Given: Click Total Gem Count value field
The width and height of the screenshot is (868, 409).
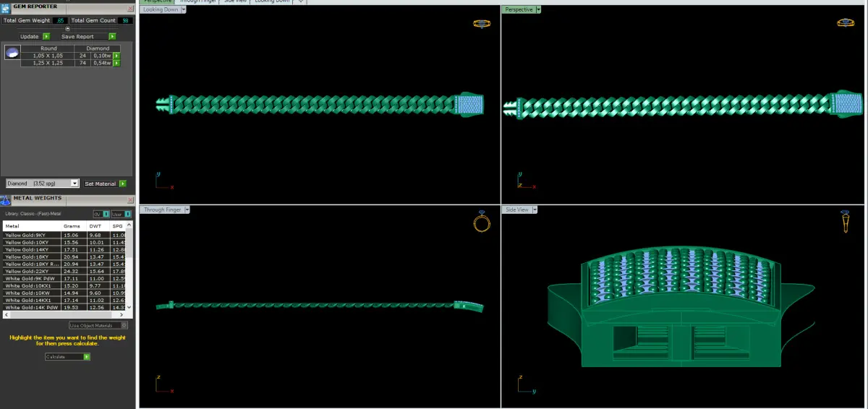Looking at the screenshot, I should [124, 20].
